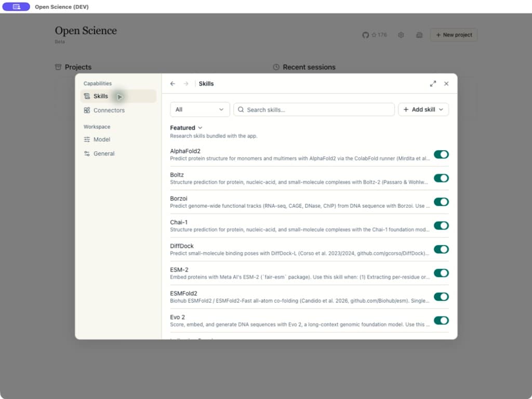The width and height of the screenshot is (532, 399).
Task: Select the ESM-2 skill name
Action: click(x=179, y=270)
